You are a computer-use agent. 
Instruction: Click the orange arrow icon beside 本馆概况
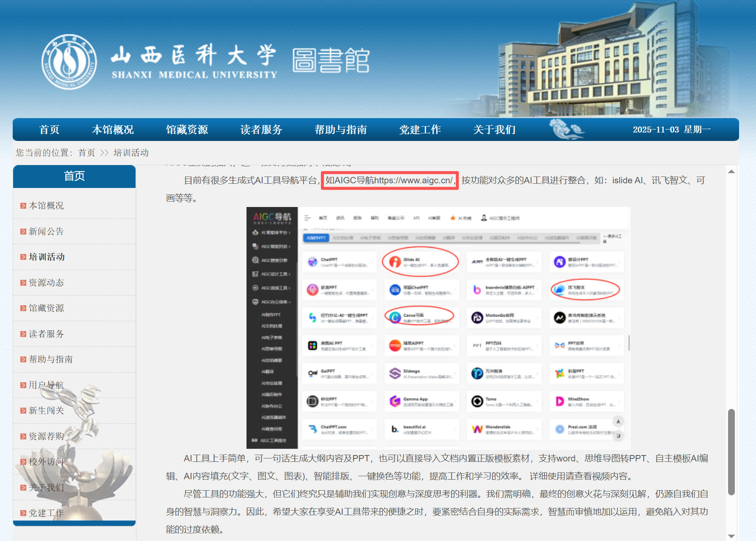click(x=23, y=206)
